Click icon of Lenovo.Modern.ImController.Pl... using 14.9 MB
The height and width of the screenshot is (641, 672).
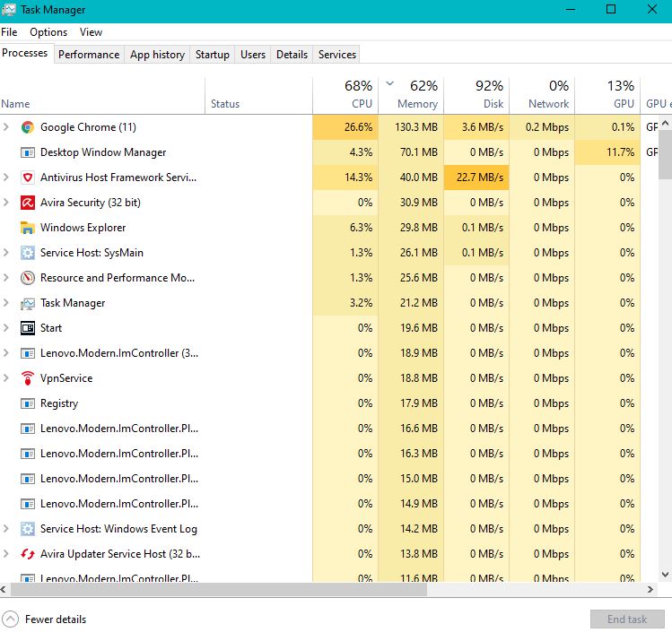(28, 504)
